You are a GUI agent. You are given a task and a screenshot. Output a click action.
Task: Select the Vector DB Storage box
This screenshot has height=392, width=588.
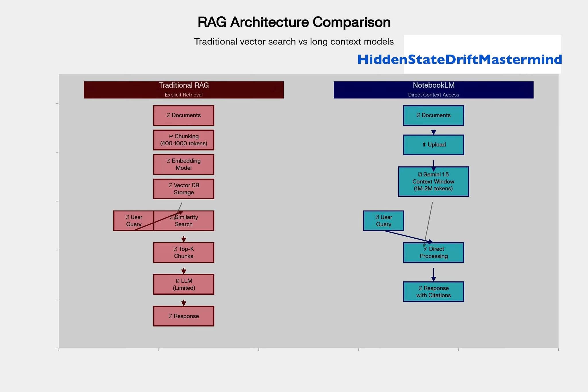[x=183, y=189]
